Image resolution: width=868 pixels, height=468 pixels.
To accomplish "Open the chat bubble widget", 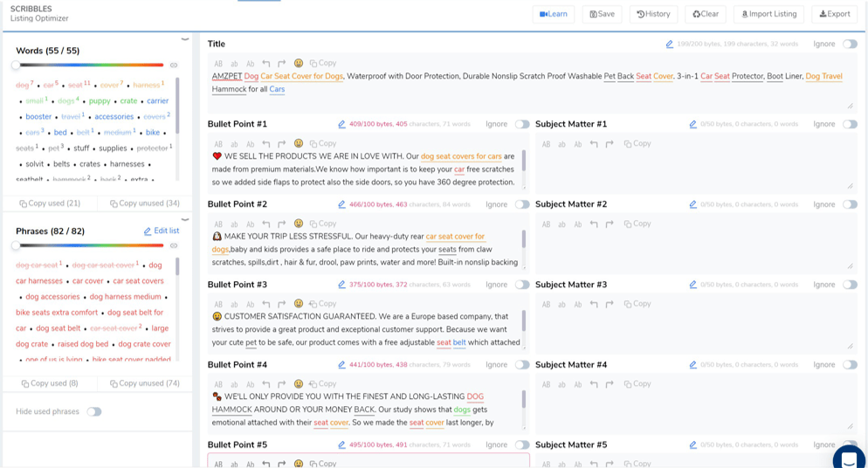I will click(849, 458).
